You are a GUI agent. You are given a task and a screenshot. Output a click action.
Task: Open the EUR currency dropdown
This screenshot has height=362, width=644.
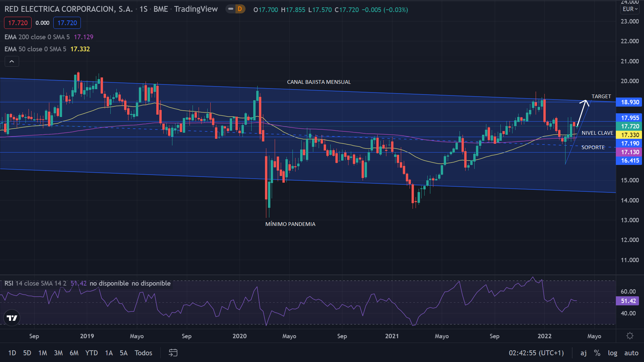tap(630, 9)
